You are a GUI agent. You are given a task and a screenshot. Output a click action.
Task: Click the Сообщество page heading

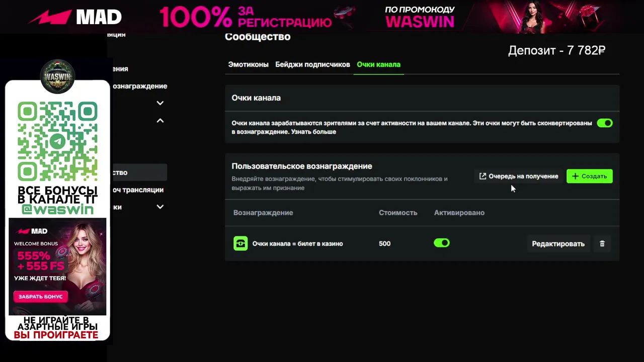(x=258, y=37)
